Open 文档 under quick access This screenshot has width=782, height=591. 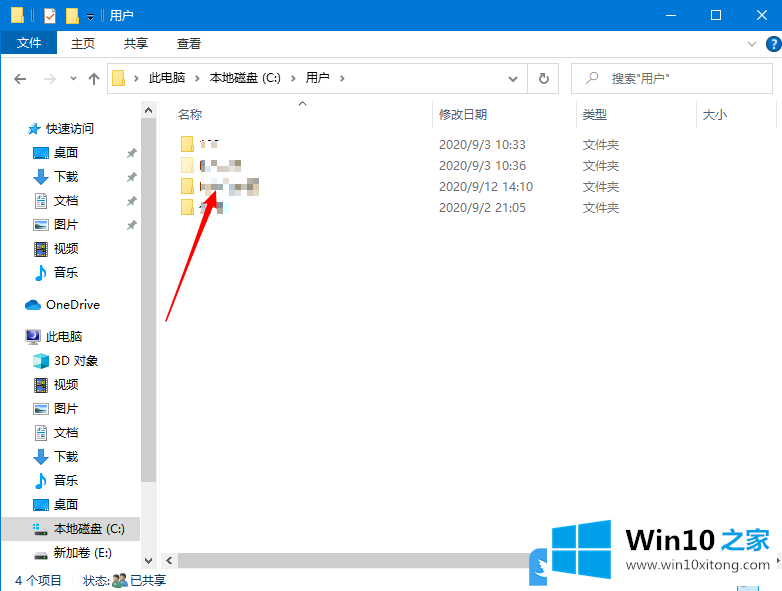click(x=66, y=200)
